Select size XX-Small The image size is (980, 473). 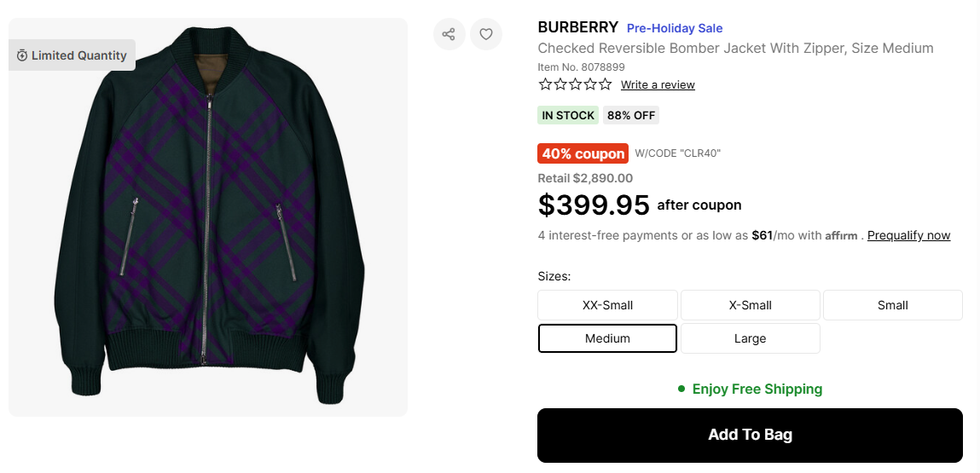click(607, 305)
